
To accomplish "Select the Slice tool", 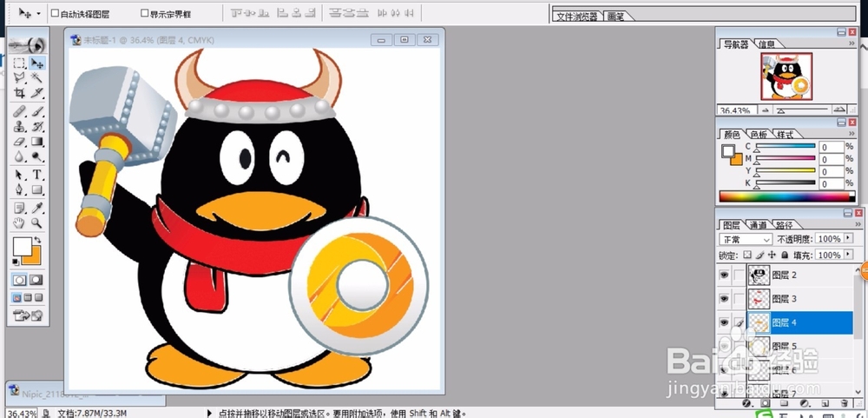I will (37, 93).
